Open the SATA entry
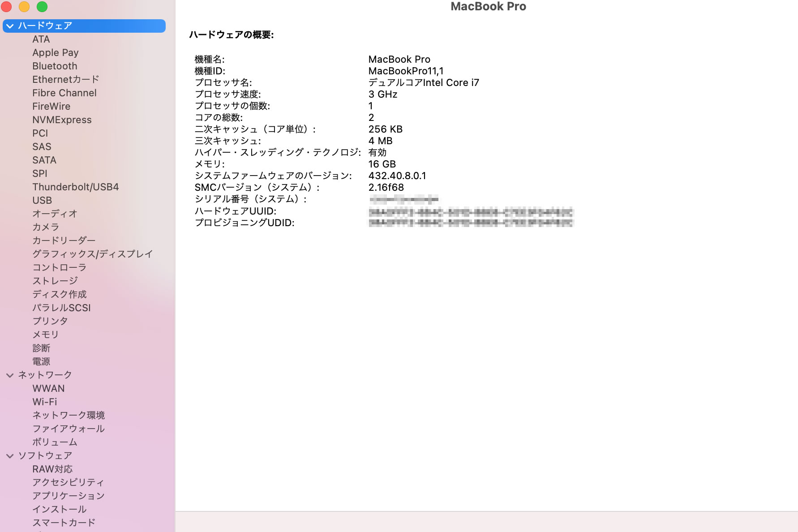 (x=44, y=160)
